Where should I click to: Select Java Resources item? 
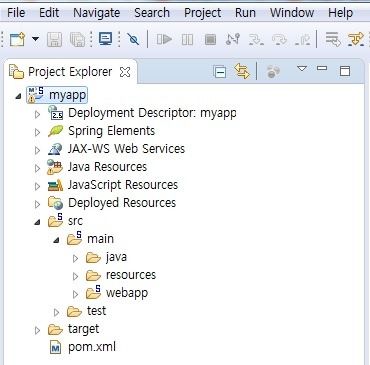107,167
